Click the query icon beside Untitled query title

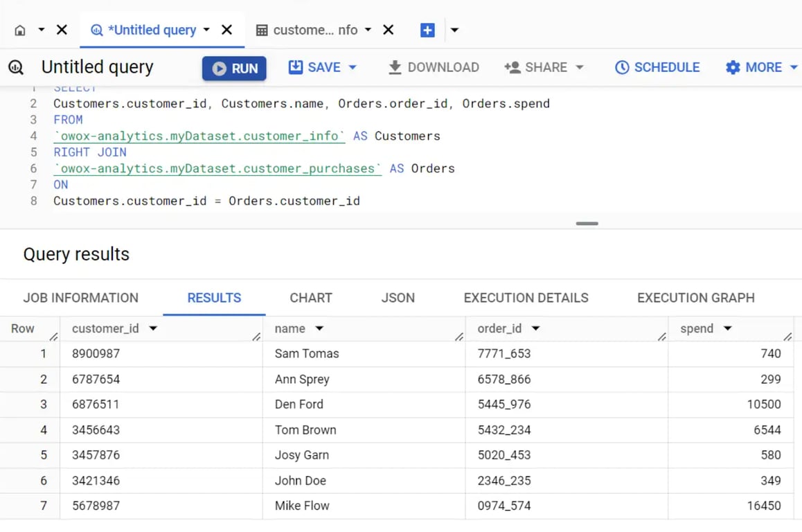[x=16, y=67]
